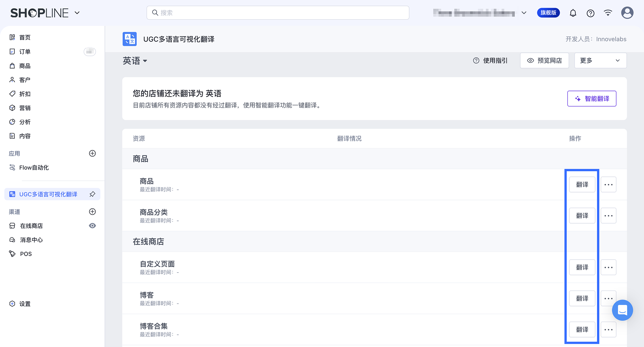This screenshot has width=644, height=347.
Task: Click the 开发人员: Innovelabs text
Action: pos(596,39)
